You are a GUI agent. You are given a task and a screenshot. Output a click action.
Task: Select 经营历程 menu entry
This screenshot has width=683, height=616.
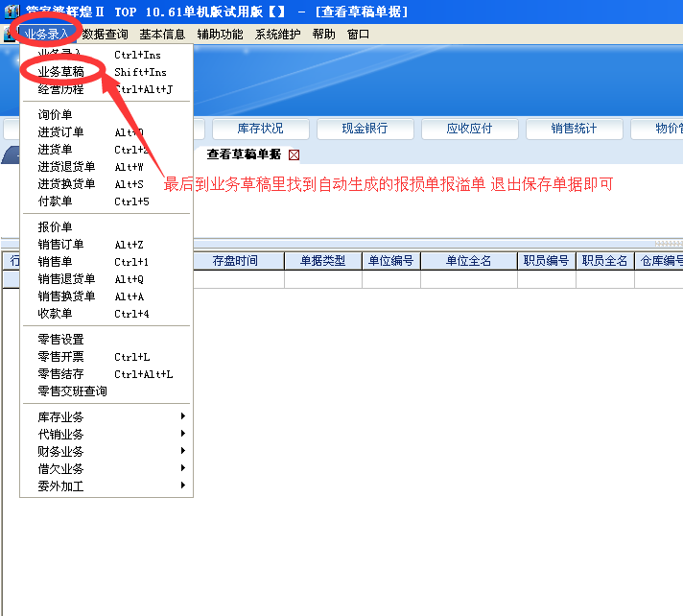60,89
